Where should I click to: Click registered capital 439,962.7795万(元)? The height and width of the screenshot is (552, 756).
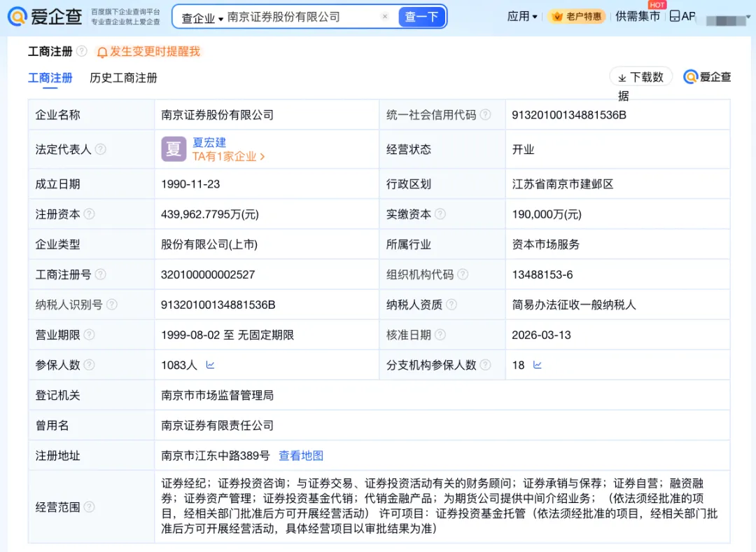(210, 214)
